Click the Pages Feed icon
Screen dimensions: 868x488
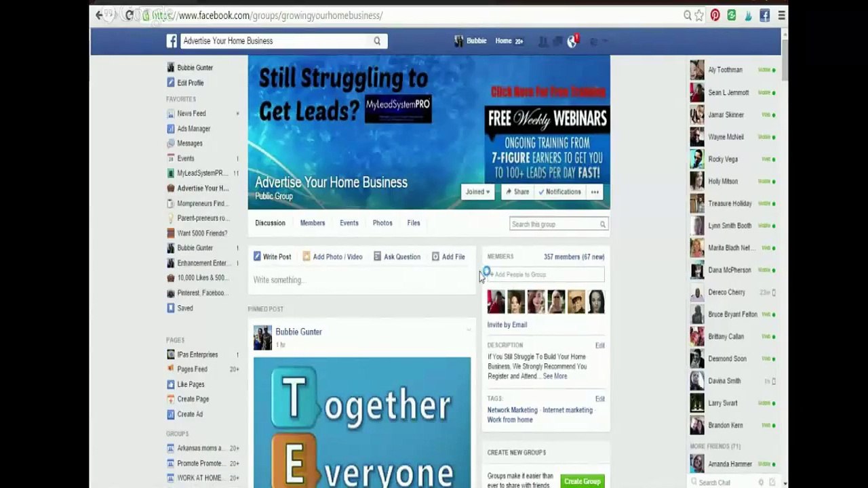[x=171, y=369]
